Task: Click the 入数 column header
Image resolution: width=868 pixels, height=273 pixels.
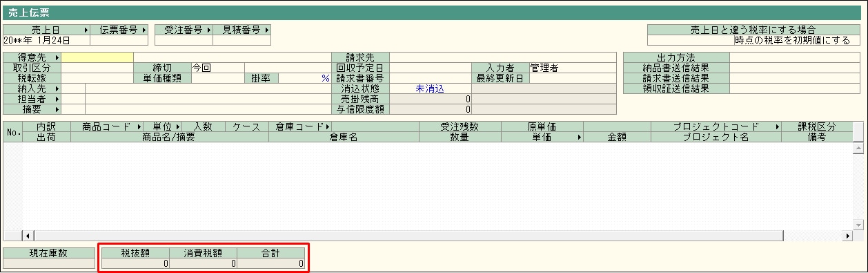Action: tap(203, 126)
